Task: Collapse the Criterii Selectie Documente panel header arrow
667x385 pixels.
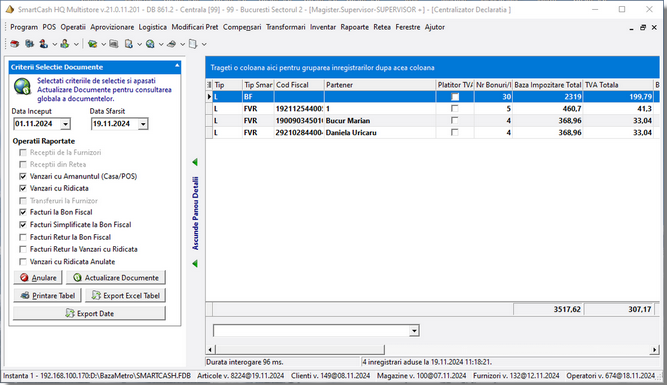Action: tap(177, 66)
